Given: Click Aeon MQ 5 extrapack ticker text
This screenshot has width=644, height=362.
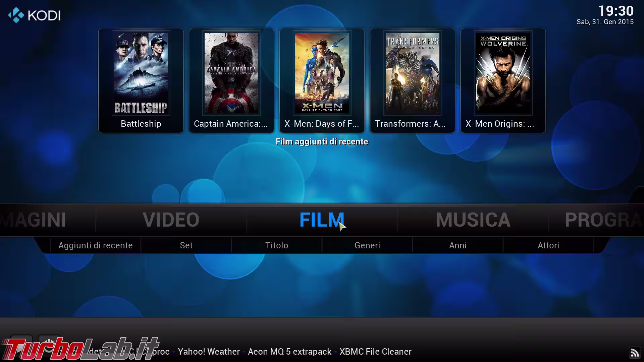Looking at the screenshot, I should 290,352.
